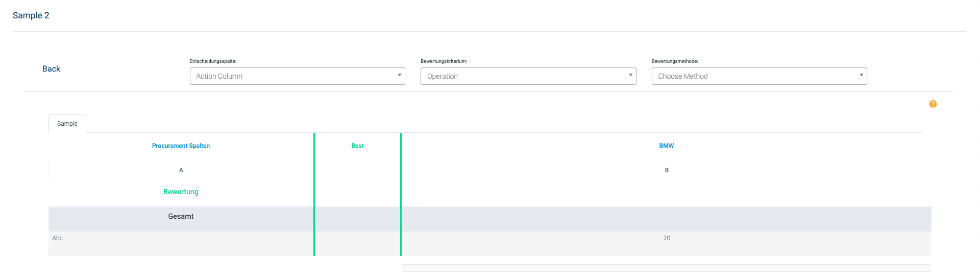Expand the Operation criterion dropdown

(528, 76)
